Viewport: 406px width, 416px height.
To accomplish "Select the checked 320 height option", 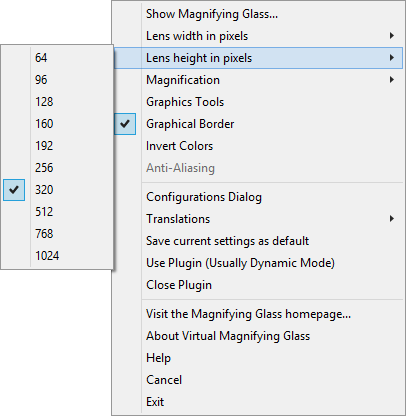I will coord(57,190).
